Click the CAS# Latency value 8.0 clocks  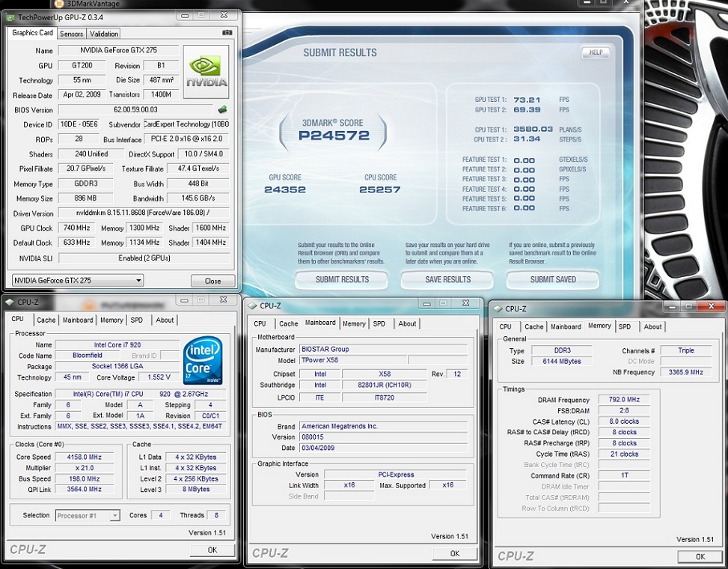point(624,422)
